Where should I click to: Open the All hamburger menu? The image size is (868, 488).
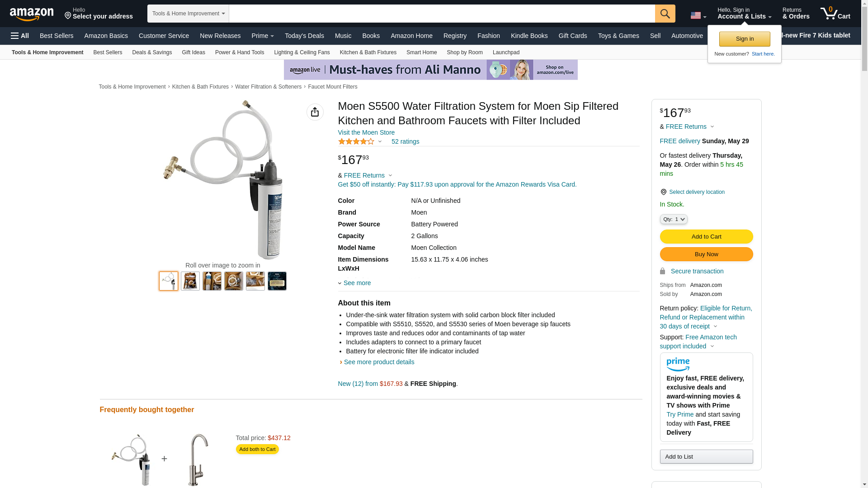pos(20,36)
